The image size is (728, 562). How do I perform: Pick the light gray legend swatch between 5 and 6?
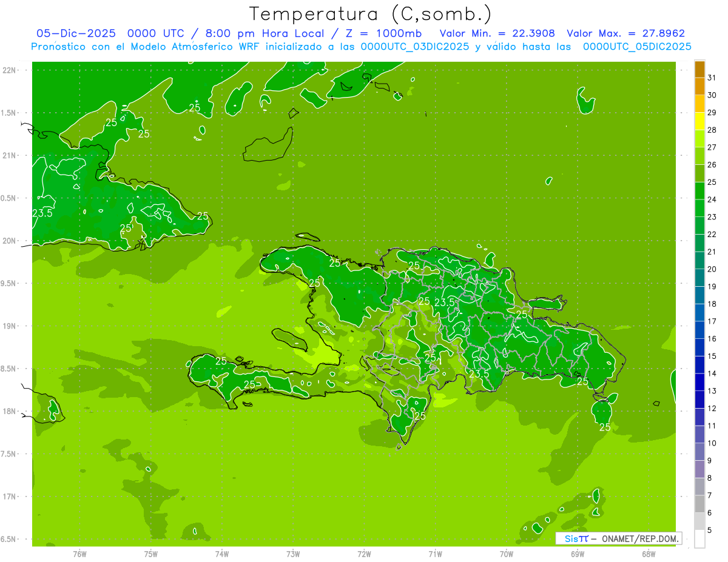coord(699,521)
